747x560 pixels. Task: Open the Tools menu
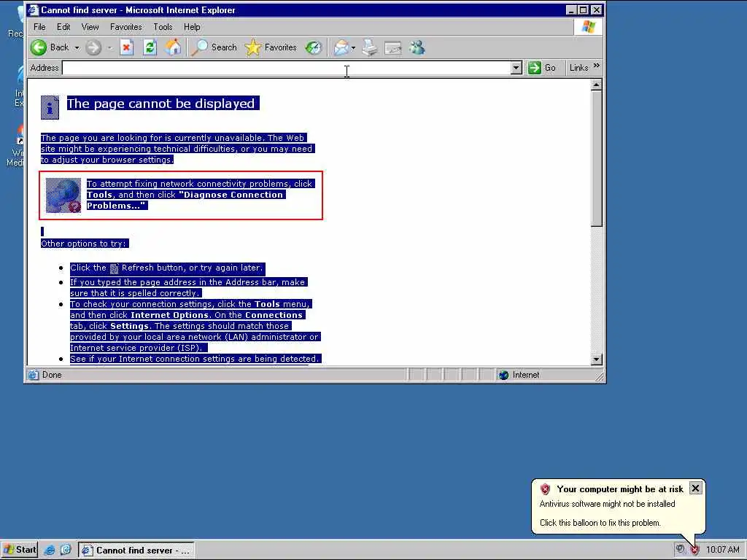[163, 27]
